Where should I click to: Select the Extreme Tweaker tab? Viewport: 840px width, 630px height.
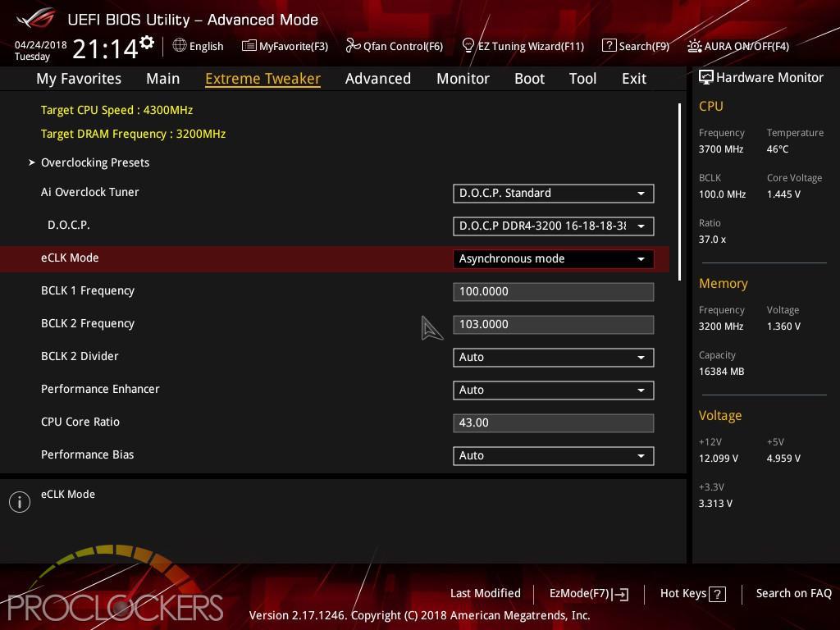263,79
